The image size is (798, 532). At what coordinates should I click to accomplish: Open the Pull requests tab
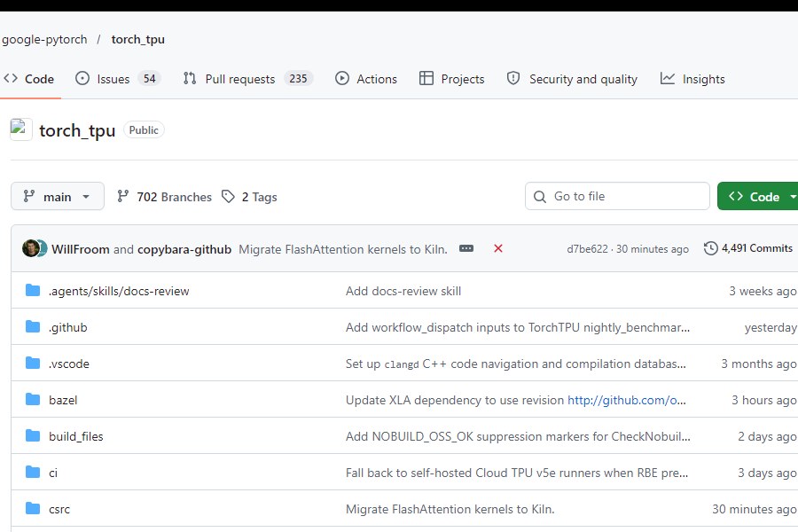click(x=248, y=79)
